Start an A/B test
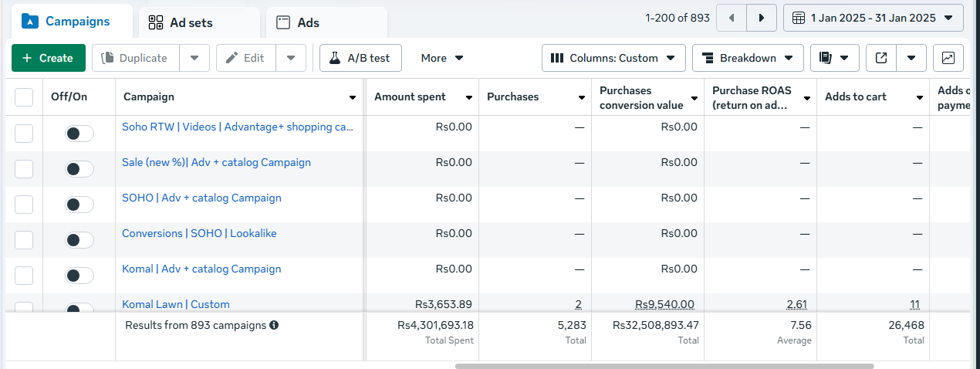 click(360, 58)
